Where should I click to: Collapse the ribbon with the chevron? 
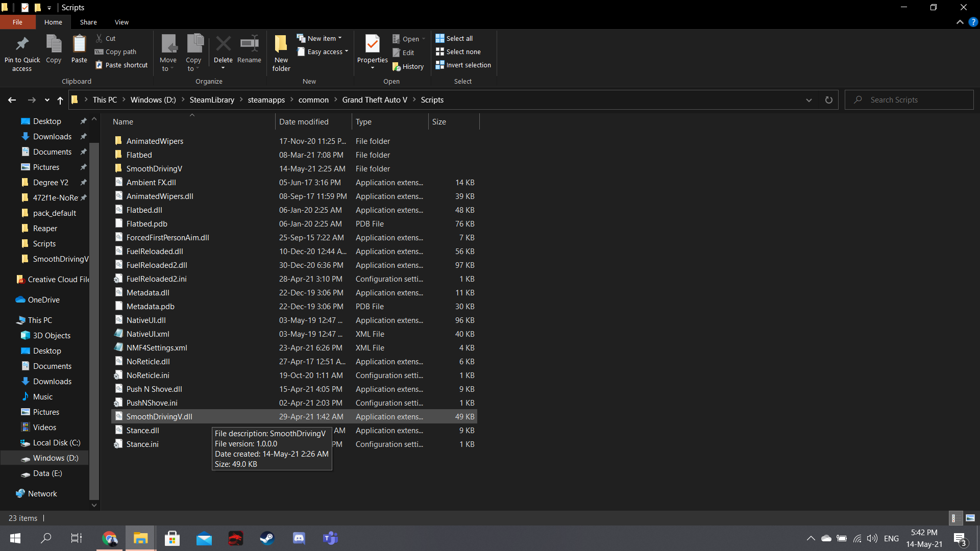tap(960, 22)
